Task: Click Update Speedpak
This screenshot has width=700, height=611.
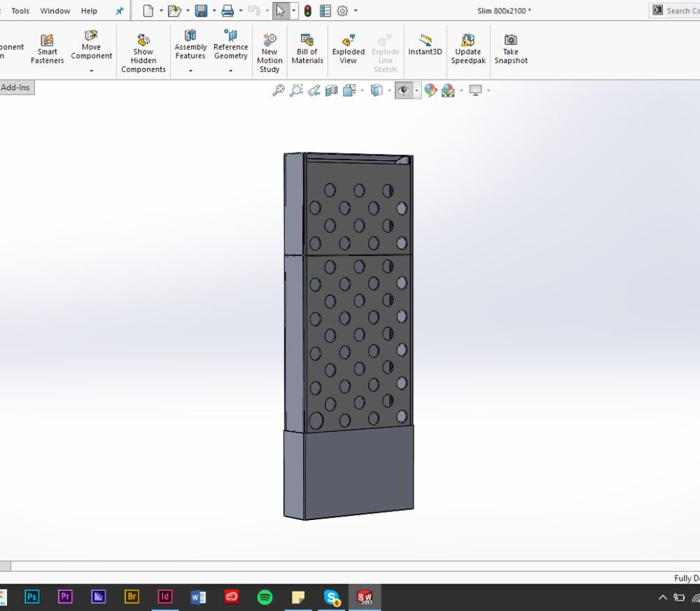Action: click(x=468, y=49)
